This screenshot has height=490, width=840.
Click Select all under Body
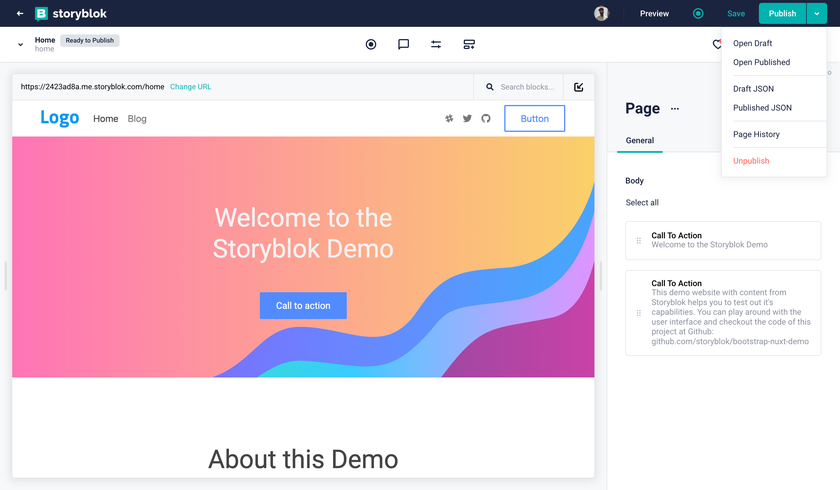(x=642, y=202)
